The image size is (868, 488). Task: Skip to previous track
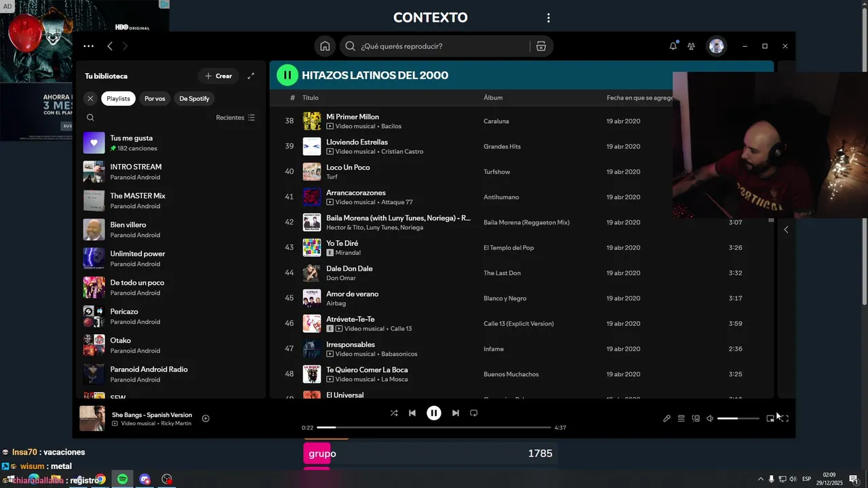coord(412,413)
